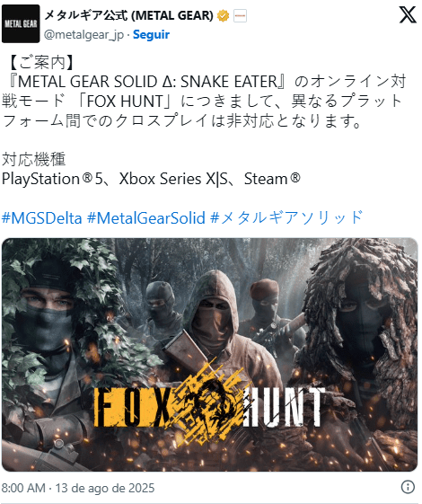This screenshot has height=504, width=422.
Task: Click the 13 de ago de 2025 date
Action: pyautogui.click(x=105, y=488)
